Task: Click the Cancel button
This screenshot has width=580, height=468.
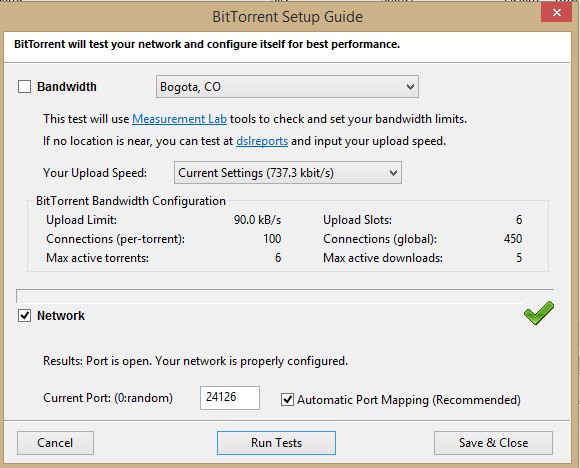Action: point(55,443)
